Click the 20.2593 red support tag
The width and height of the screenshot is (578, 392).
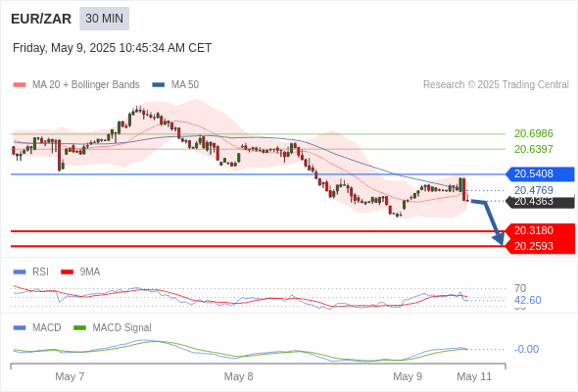(540, 246)
